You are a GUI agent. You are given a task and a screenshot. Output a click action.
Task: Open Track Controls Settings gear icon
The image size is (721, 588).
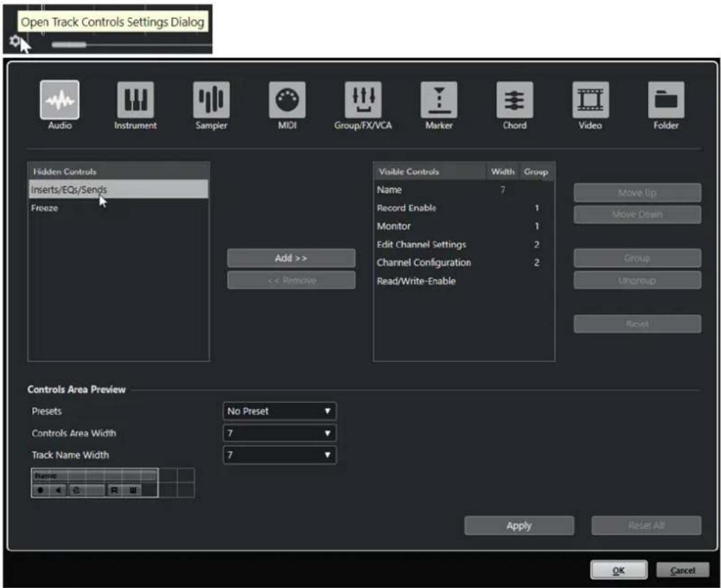pyautogui.click(x=14, y=42)
